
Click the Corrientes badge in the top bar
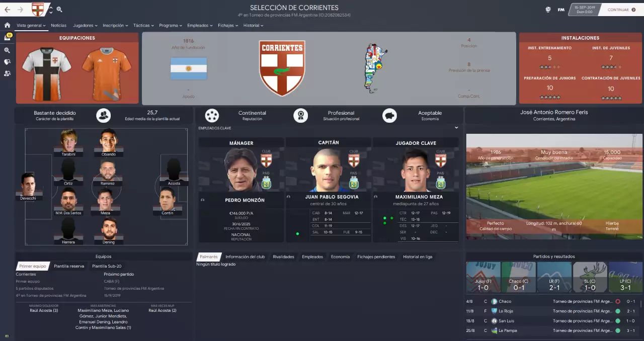[x=38, y=9]
